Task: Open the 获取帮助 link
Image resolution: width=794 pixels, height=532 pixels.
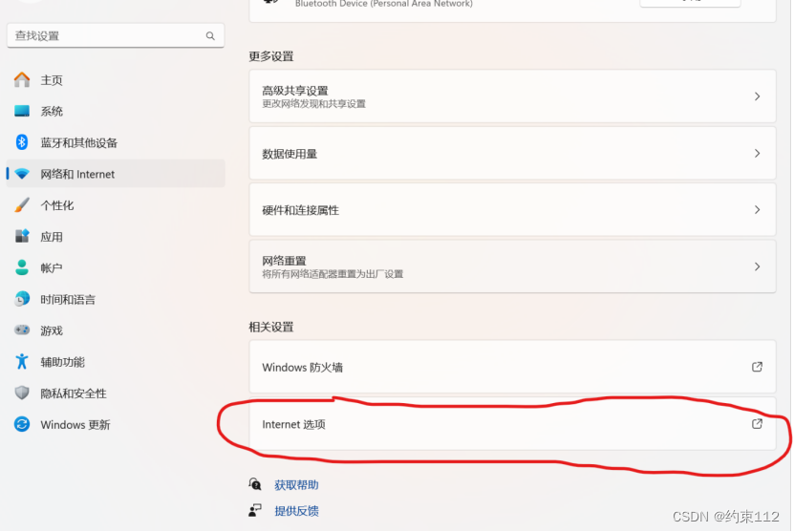Action: (x=296, y=485)
